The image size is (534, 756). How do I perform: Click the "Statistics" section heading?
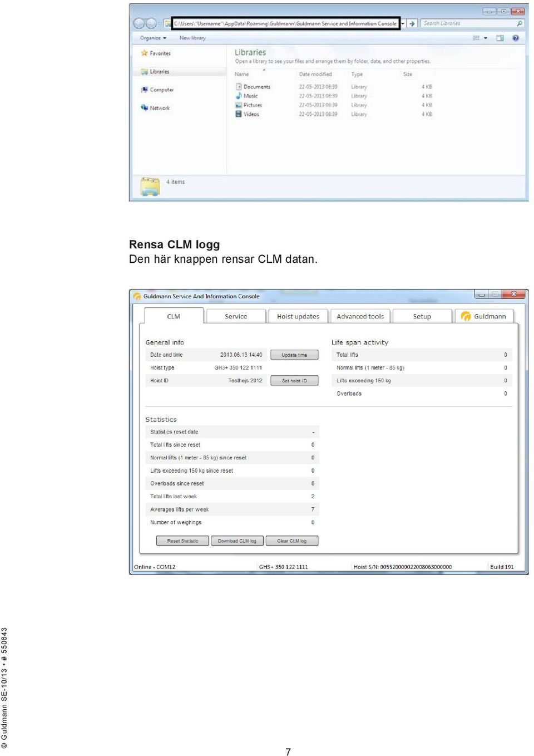point(161,420)
